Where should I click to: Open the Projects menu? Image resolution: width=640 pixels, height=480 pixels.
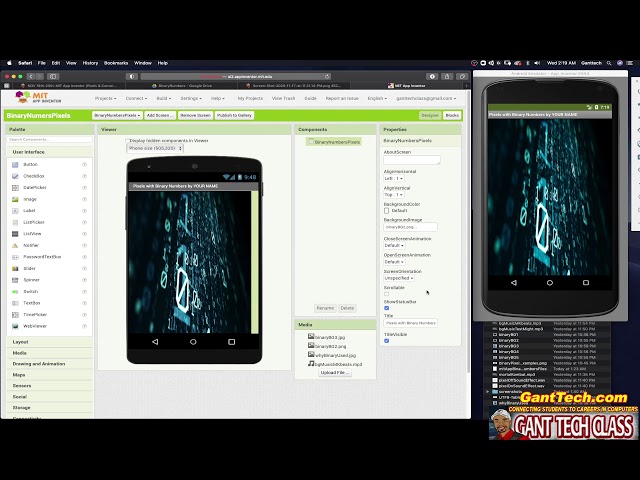[105, 98]
